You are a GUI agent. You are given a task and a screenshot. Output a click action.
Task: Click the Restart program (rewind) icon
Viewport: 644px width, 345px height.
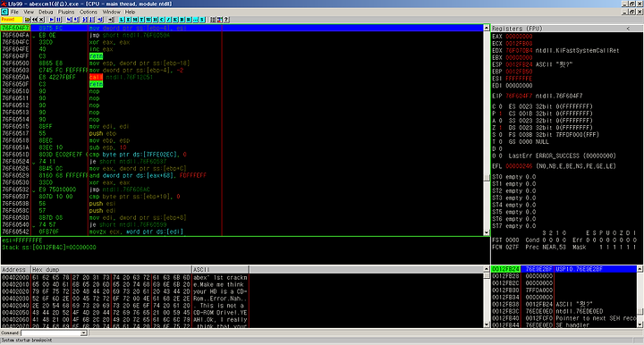35,20
